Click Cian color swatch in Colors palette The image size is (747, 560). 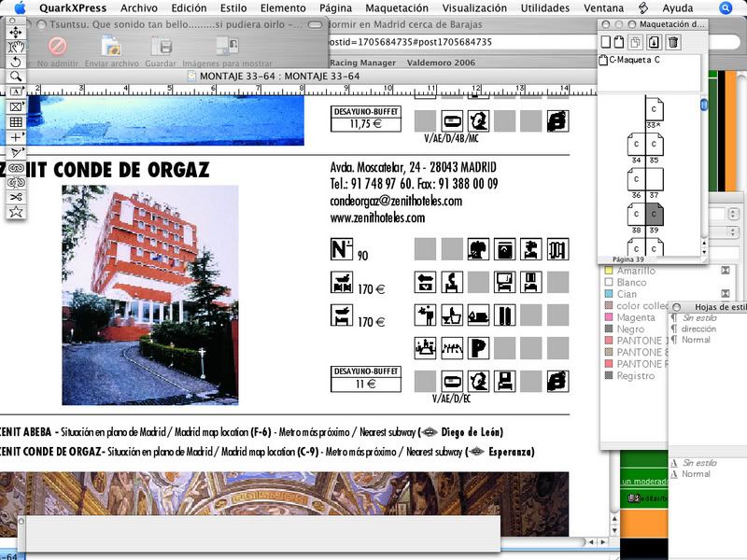click(609, 294)
